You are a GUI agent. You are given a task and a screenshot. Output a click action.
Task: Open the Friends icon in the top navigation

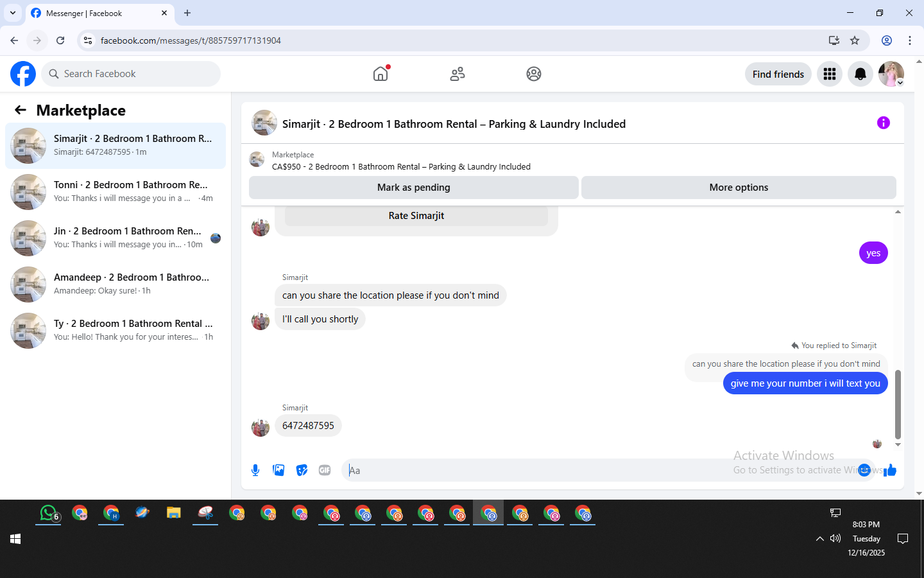coord(458,74)
